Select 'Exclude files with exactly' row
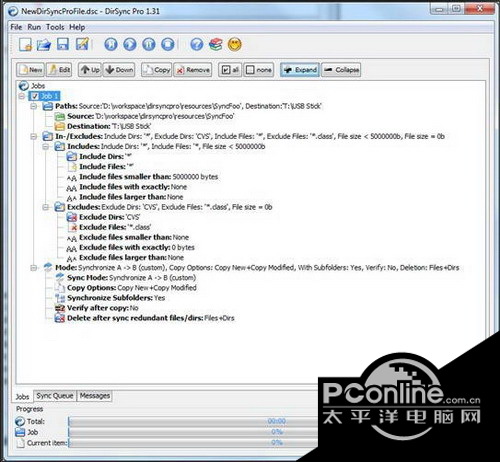This screenshot has width=500, height=462. (130, 247)
